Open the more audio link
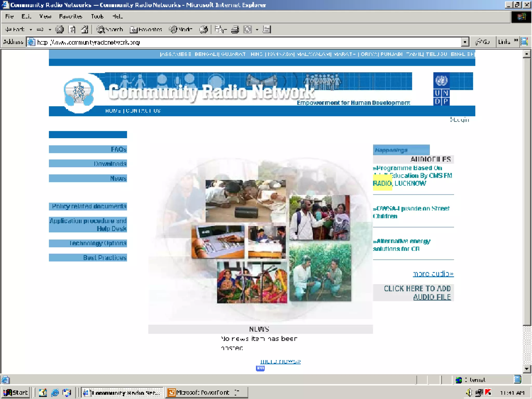The image size is (532, 399). (x=433, y=274)
